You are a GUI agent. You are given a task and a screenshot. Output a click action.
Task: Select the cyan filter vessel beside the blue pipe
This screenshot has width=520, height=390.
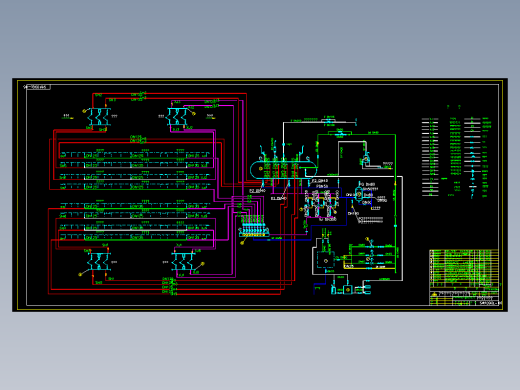coord(359,193)
